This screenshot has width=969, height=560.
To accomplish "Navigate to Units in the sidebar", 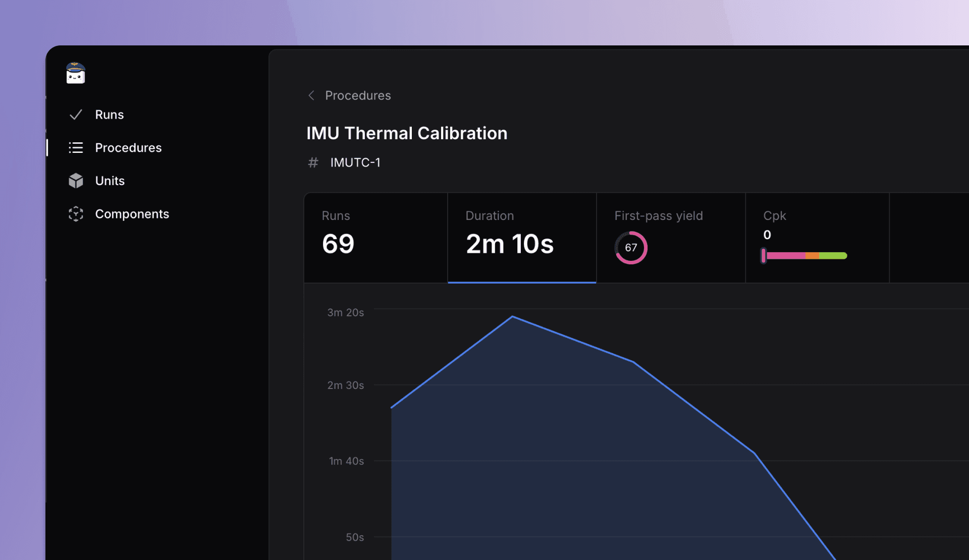I will point(110,181).
